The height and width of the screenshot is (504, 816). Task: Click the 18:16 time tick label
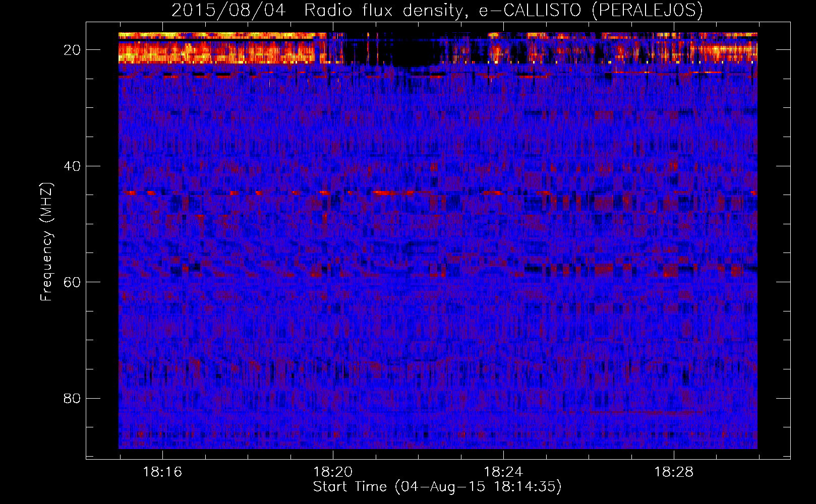coord(162,472)
